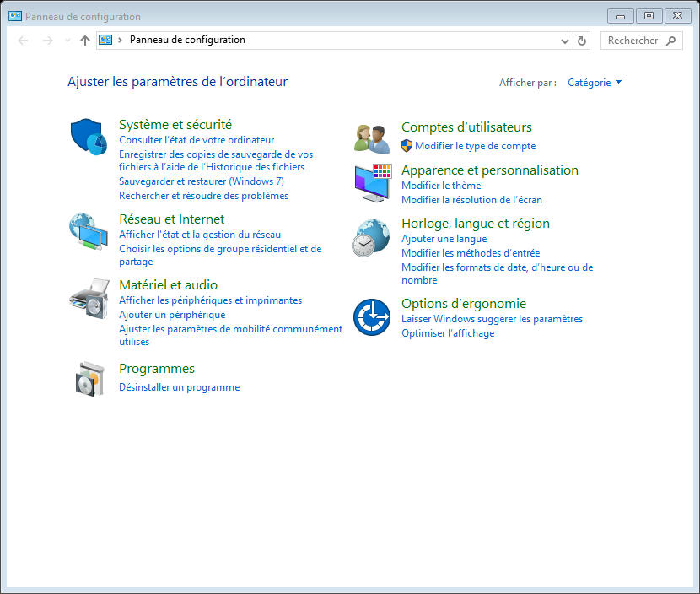Click Enregistrer des copies de sauvegarde link

[x=216, y=161]
